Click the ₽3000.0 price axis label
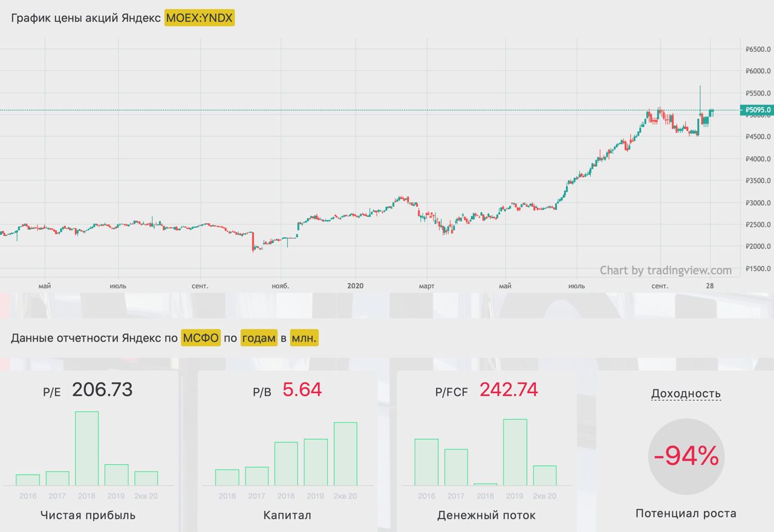 click(758, 203)
